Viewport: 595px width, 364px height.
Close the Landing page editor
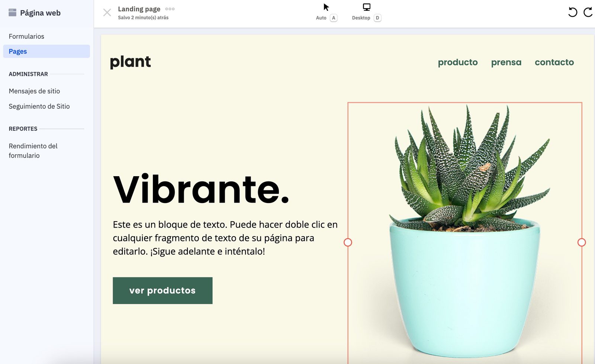pyautogui.click(x=107, y=13)
